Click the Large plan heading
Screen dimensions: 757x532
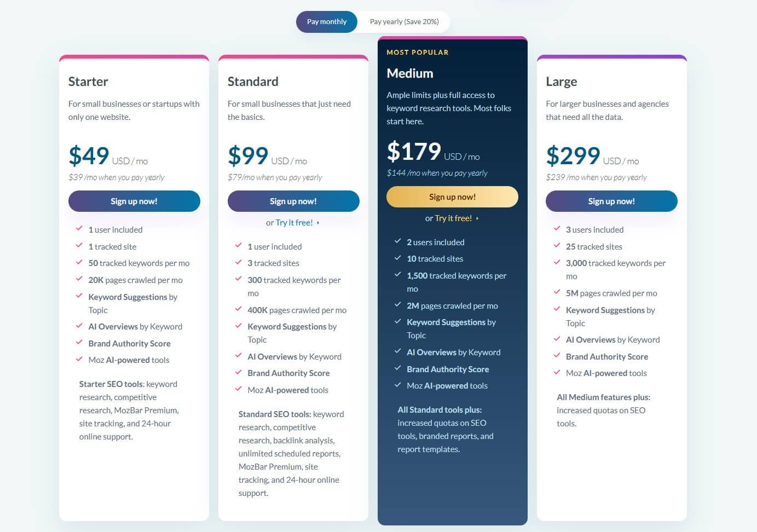pos(561,81)
